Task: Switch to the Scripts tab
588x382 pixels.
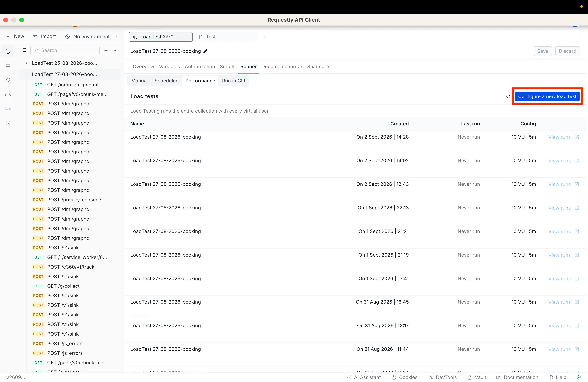Action: 228,67
